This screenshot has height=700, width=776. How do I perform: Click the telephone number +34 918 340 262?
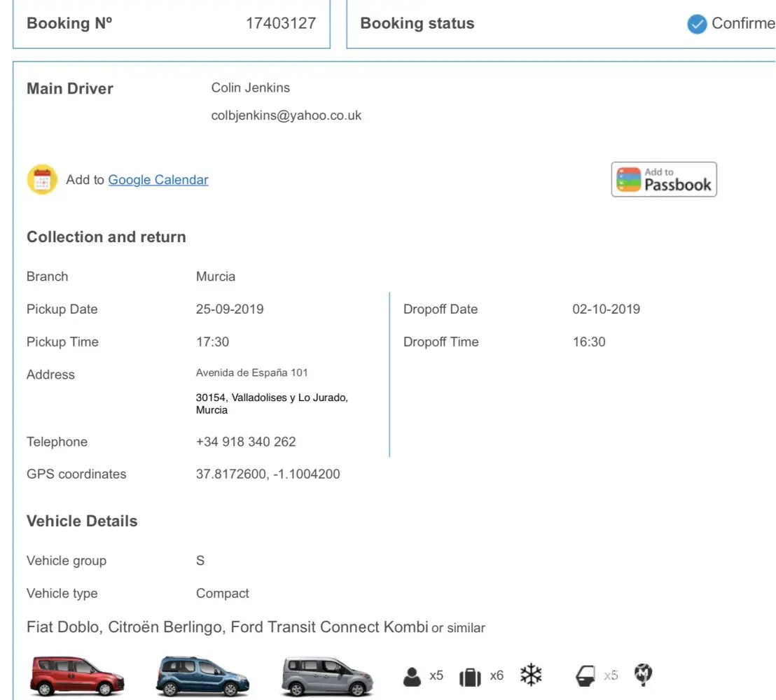click(246, 442)
